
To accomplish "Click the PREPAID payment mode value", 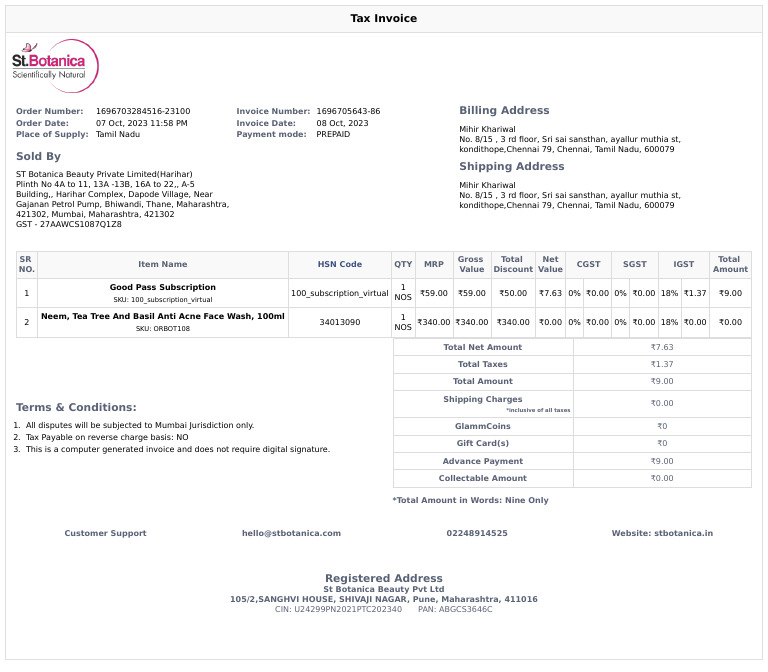I will (333, 134).
